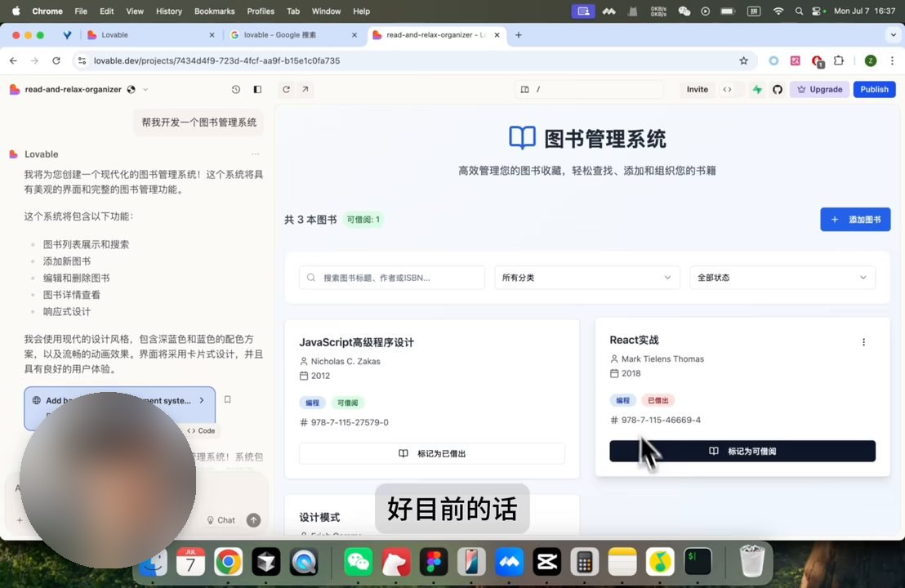Refresh the Lovable preview pane
Image resolution: width=905 pixels, height=588 pixels.
(x=286, y=90)
